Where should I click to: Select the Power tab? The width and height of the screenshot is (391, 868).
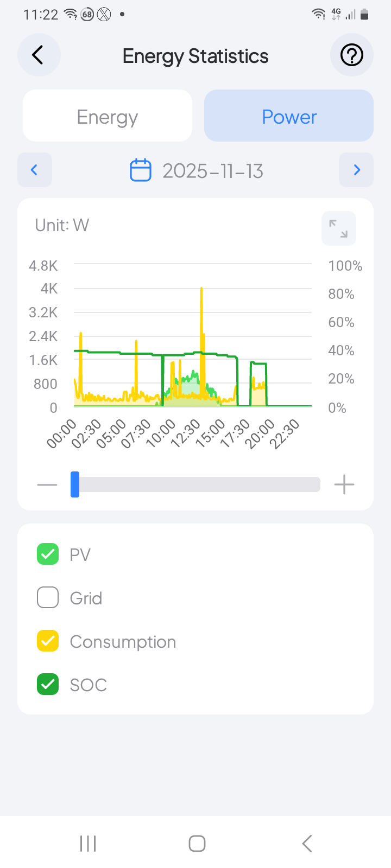289,116
